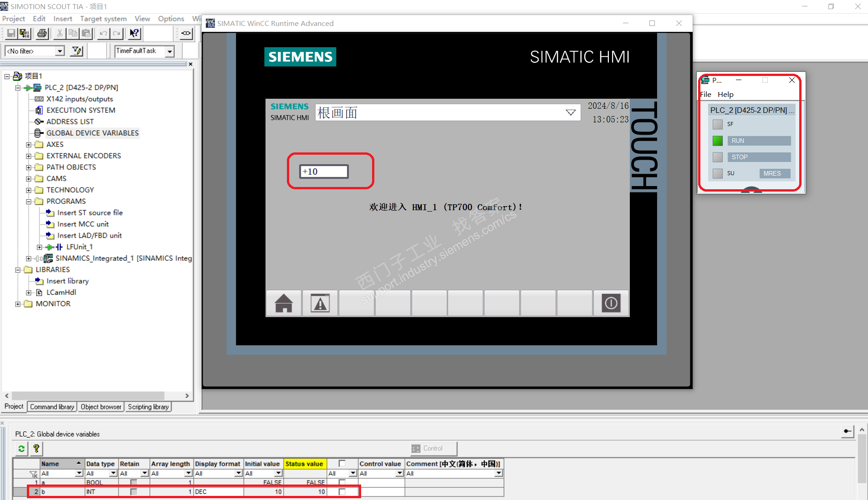This screenshot has height=500, width=868.
Task: Collapse the PROGRAMS folder
Action: click(29, 202)
